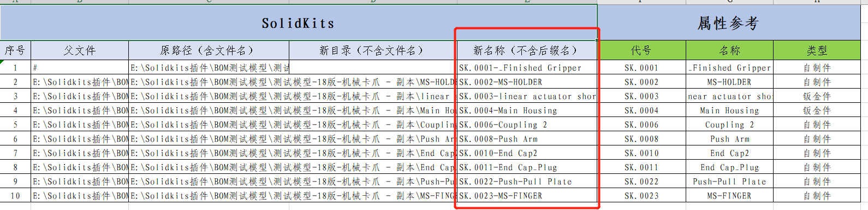
Task: Select 名称 cell Coupling 2
Action: click(729, 125)
